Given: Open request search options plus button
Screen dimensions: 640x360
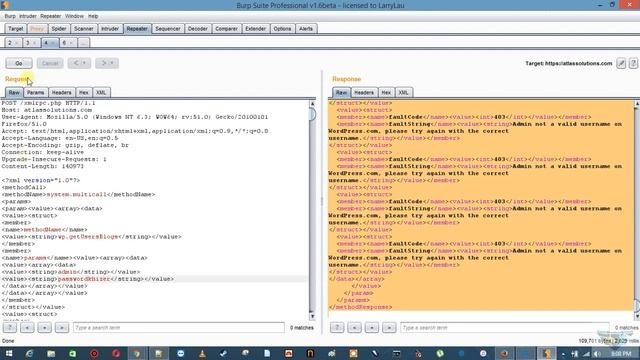Looking at the screenshot, I should pyautogui.click(x=44, y=328).
